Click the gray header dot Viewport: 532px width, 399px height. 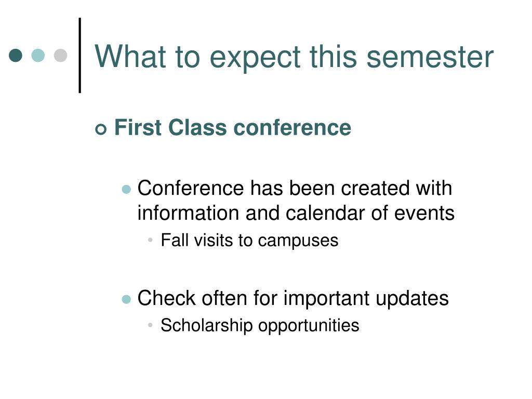60,55
